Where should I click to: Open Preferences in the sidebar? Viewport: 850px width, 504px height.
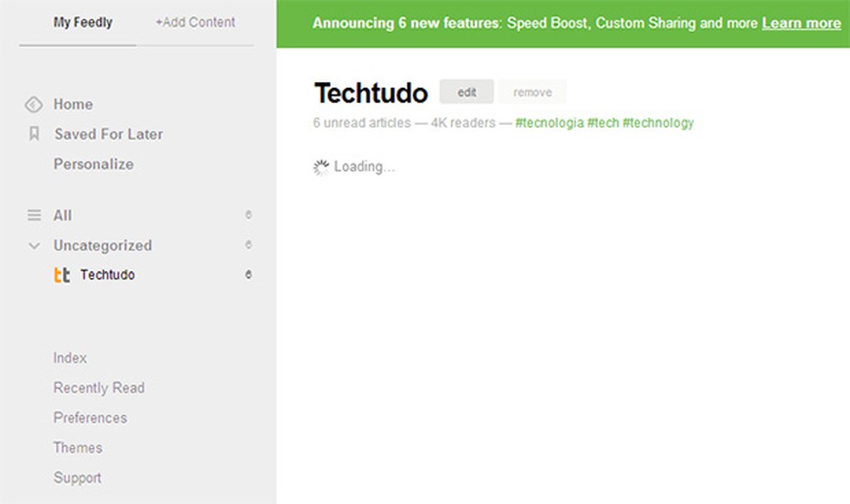90,418
